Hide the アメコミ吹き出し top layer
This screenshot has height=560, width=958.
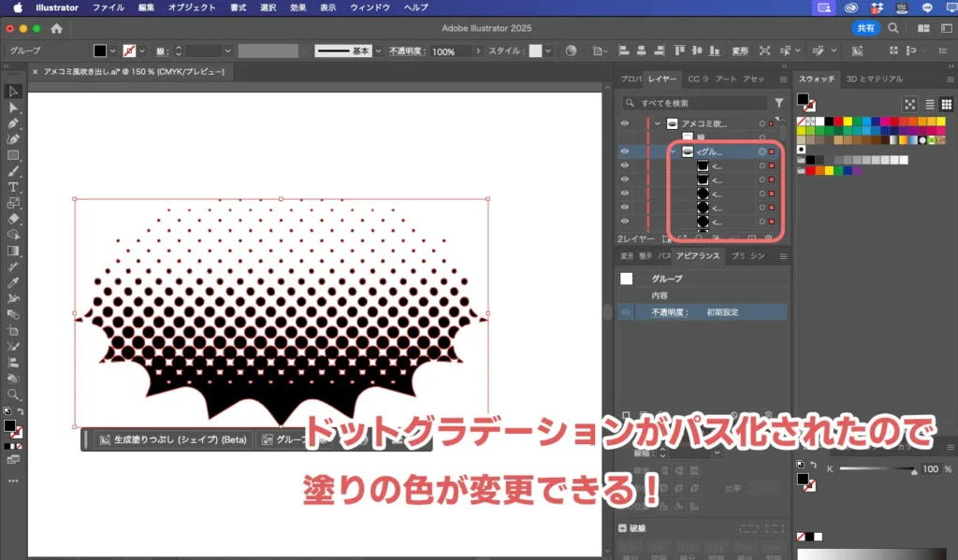pos(625,123)
